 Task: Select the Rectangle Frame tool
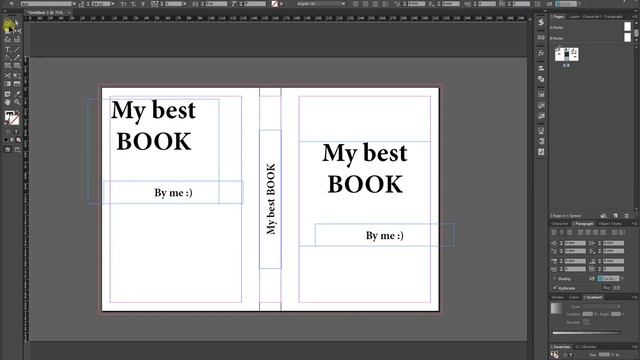click(7, 66)
